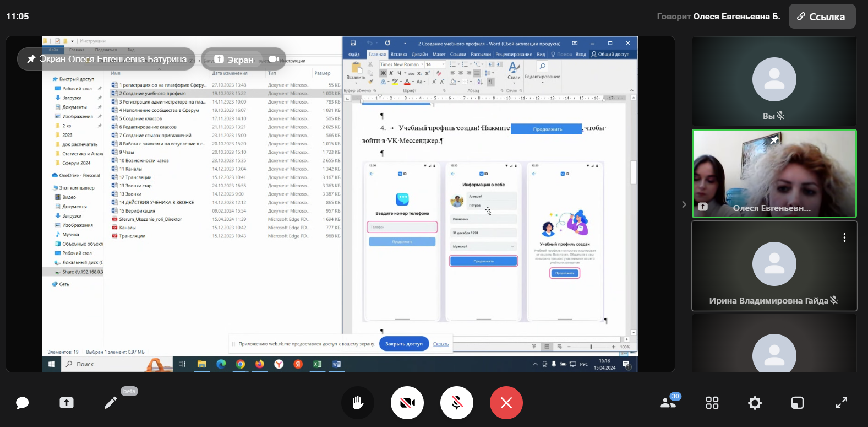The height and width of the screenshot is (427, 868).
Task: Open the picture-in-picture window icon
Action: click(x=798, y=403)
